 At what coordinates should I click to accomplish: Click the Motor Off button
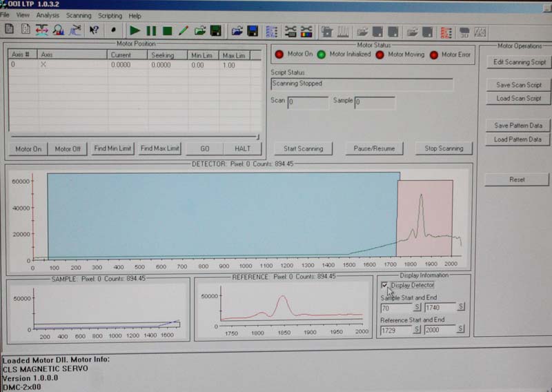click(68, 149)
